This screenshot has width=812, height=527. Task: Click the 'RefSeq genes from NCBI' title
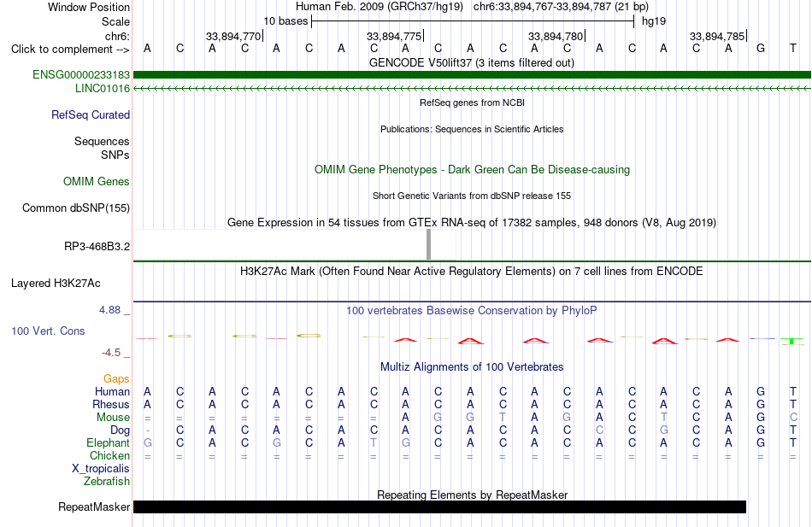click(x=472, y=102)
